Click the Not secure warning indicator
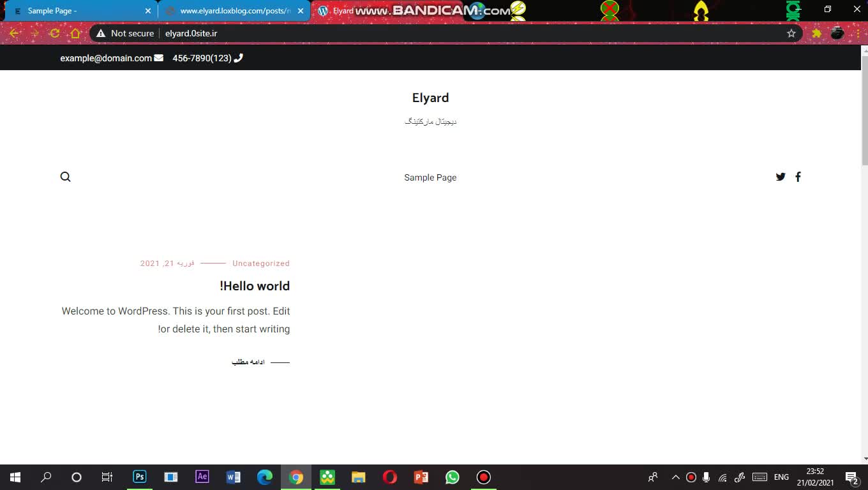The height and width of the screenshot is (490, 868). 125,33
